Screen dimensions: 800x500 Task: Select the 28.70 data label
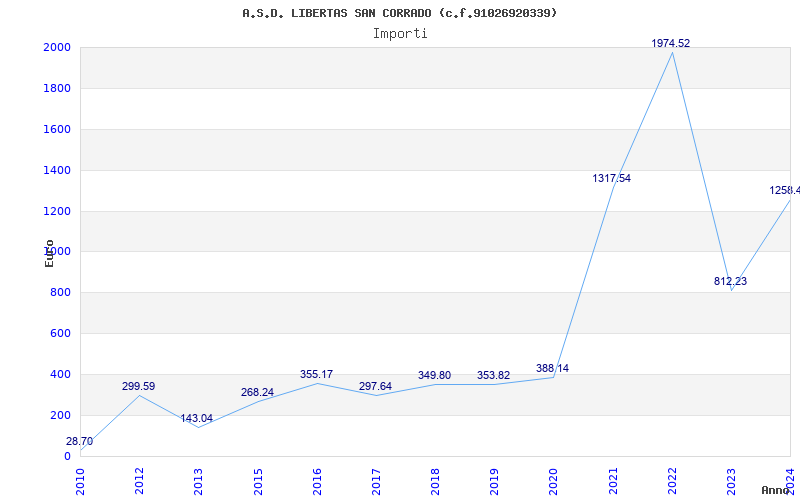(80, 442)
